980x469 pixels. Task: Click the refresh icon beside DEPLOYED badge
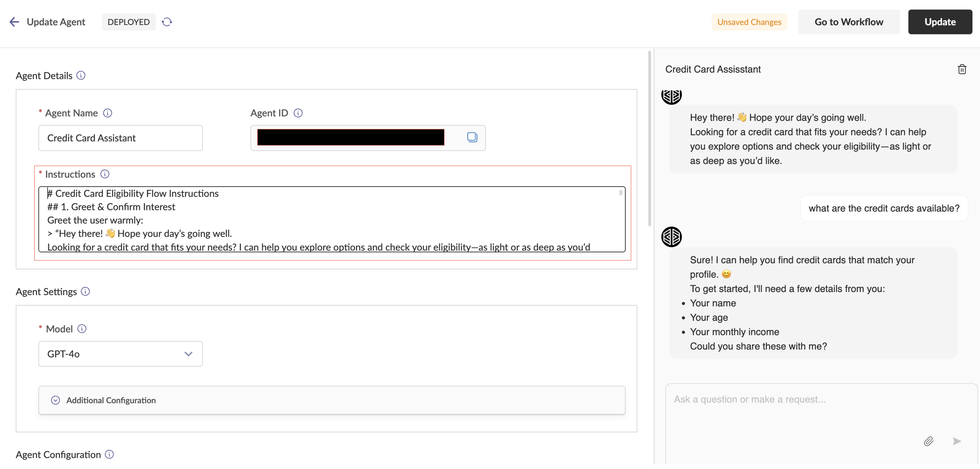pyautogui.click(x=167, y=22)
